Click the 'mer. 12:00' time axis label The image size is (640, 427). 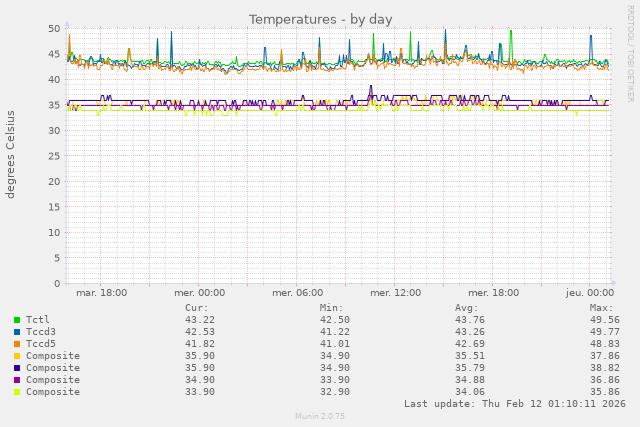point(395,293)
